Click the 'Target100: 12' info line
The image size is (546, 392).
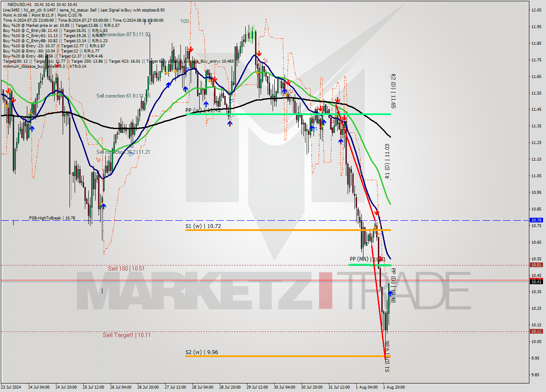[x=118, y=61]
